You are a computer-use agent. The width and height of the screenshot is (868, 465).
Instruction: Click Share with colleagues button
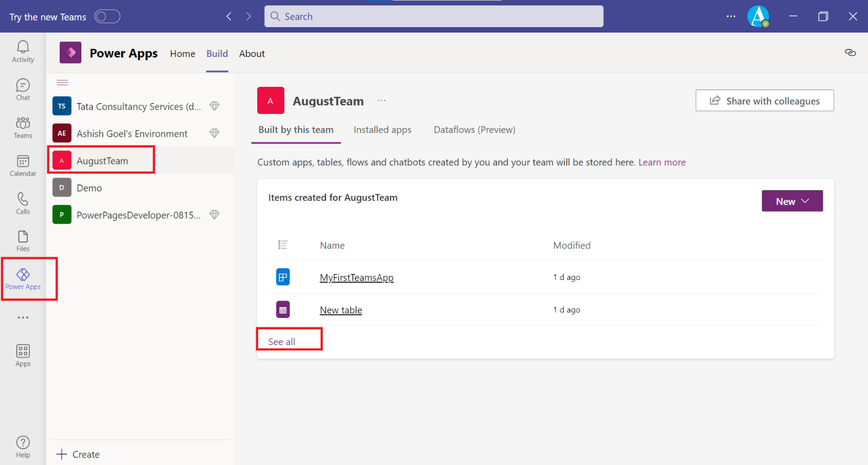tap(764, 101)
